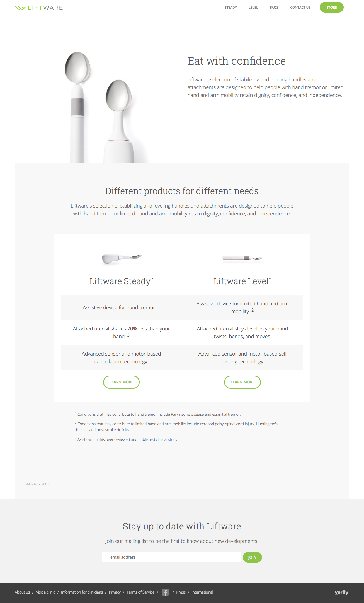Image resolution: width=364 pixels, height=603 pixels.
Task: Open Contact Us page
Action: [300, 8]
